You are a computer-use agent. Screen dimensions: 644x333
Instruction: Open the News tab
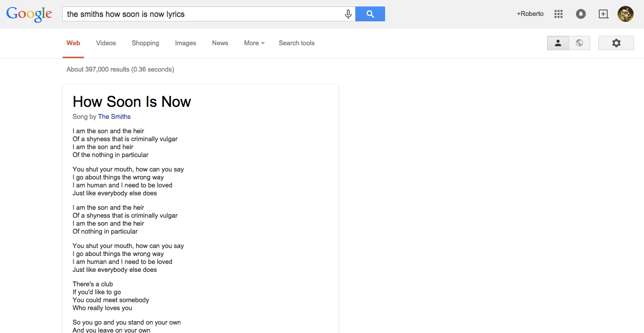220,43
